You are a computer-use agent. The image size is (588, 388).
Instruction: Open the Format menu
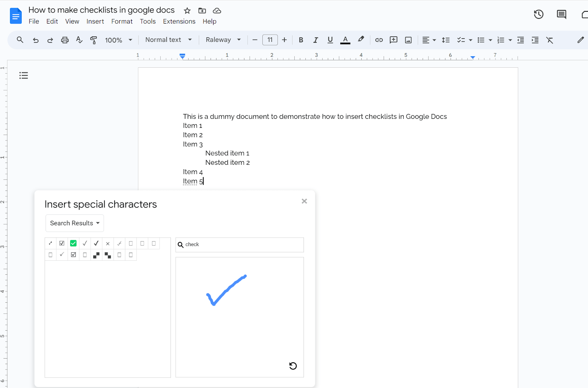click(x=122, y=21)
